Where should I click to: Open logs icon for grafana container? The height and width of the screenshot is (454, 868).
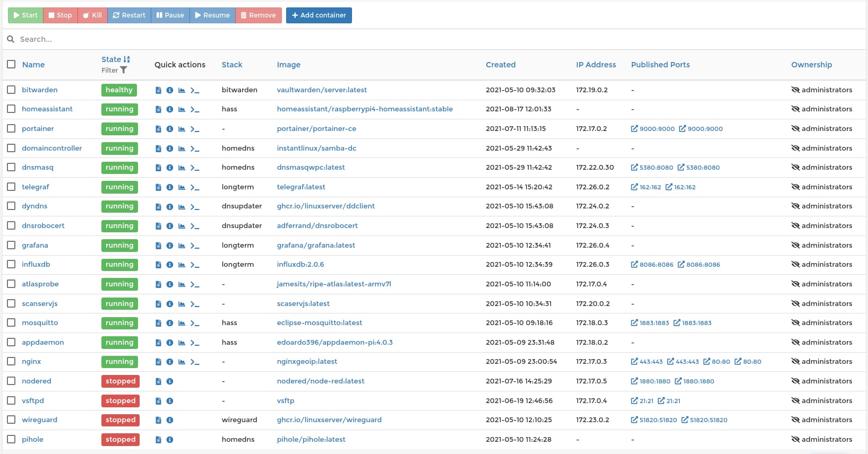[x=158, y=246]
